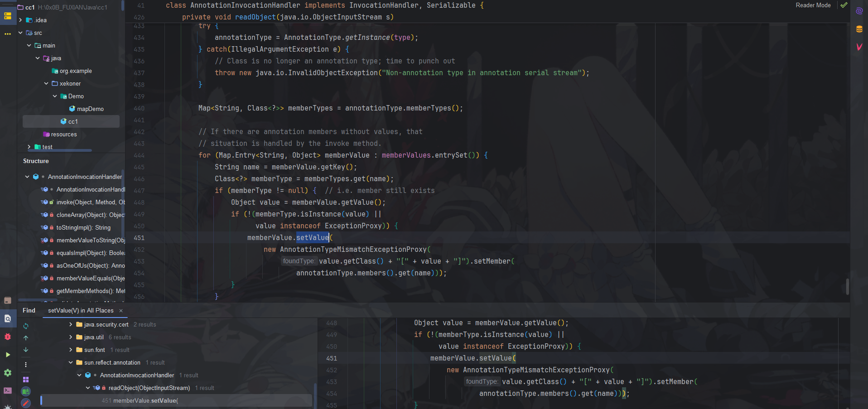The image size is (868, 409).
Task: Open the AI Assistant sidebar panel
Action: pos(860,11)
